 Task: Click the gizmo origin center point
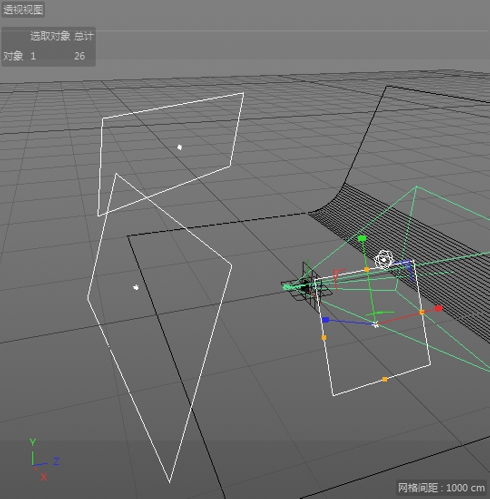tap(376, 324)
